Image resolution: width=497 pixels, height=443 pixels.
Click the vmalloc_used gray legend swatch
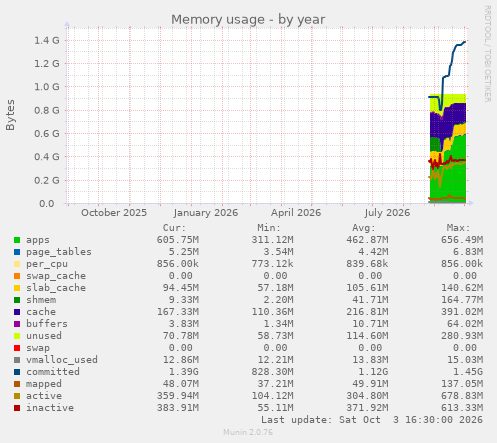[17, 360]
